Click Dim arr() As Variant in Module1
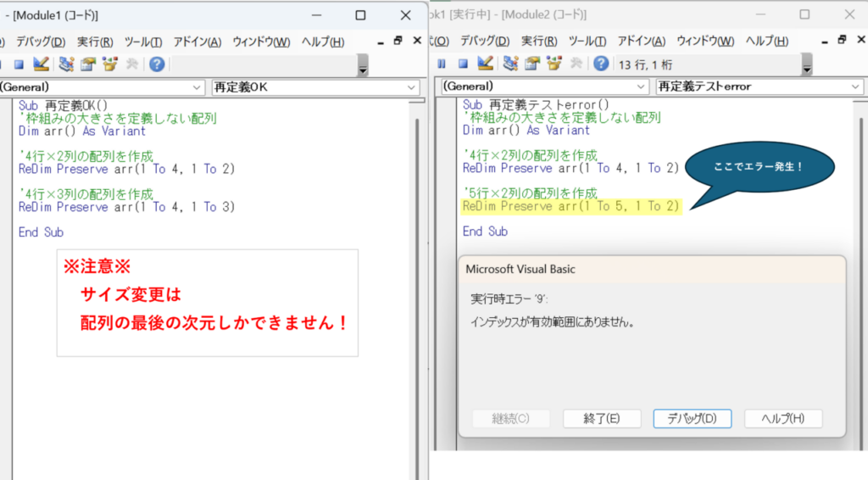 pyautogui.click(x=82, y=131)
